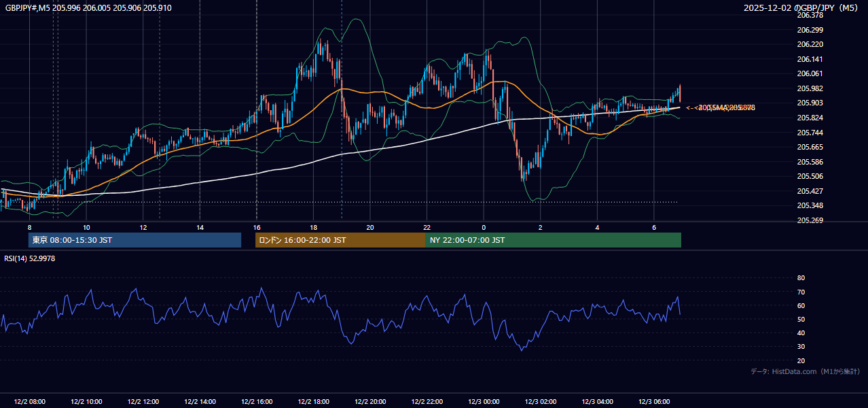The height and width of the screenshot is (408, 868).
Task: Click RSI scale level 50
Action: pyautogui.click(x=801, y=319)
